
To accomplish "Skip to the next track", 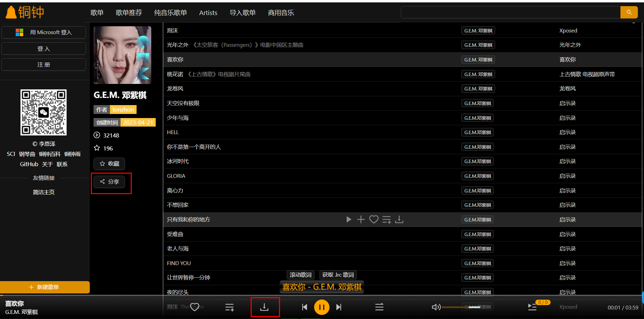I will [x=338, y=307].
